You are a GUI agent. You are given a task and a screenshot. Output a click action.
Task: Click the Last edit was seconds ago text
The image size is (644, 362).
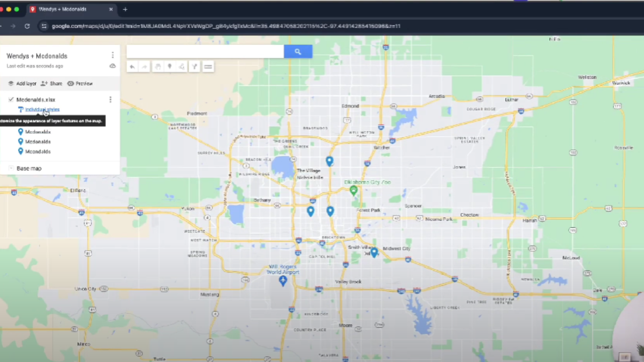(35, 66)
